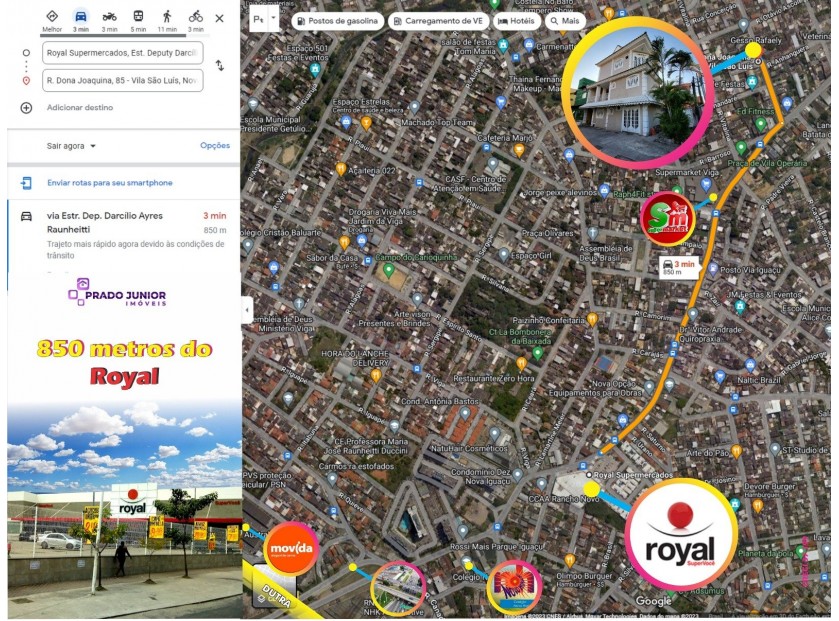Filter map by Carregamento de VE
The width and height of the screenshot is (839, 621).
click(x=438, y=21)
